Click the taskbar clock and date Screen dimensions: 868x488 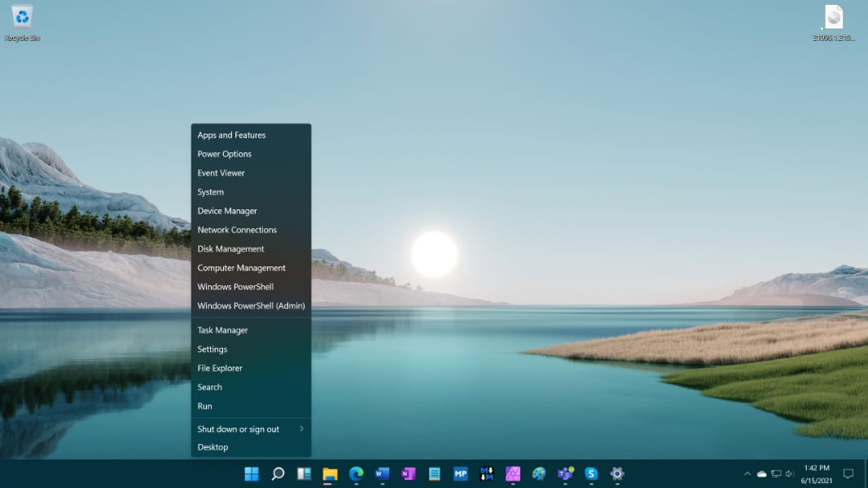point(817,473)
